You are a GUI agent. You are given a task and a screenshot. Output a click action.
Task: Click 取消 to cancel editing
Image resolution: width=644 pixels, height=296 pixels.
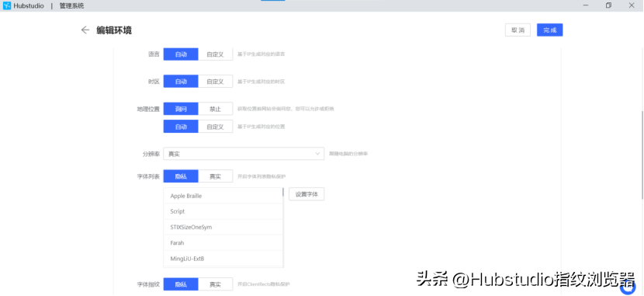click(518, 30)
